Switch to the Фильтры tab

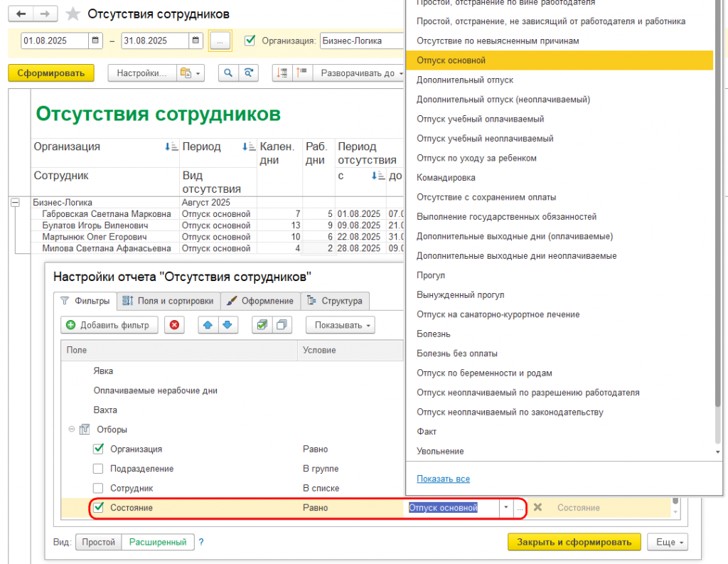85,301
